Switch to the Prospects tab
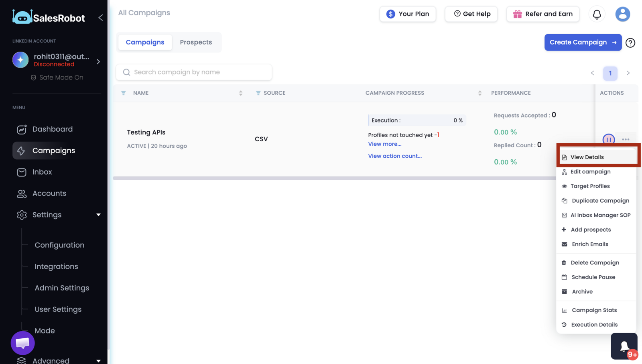Screen dimensions: 642x364 click(x=196, y=42)
